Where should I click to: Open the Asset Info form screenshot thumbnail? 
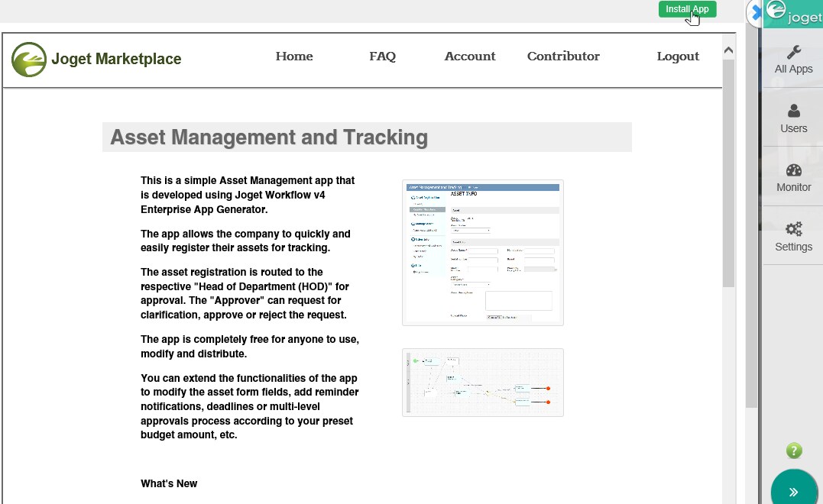[483, 253]
